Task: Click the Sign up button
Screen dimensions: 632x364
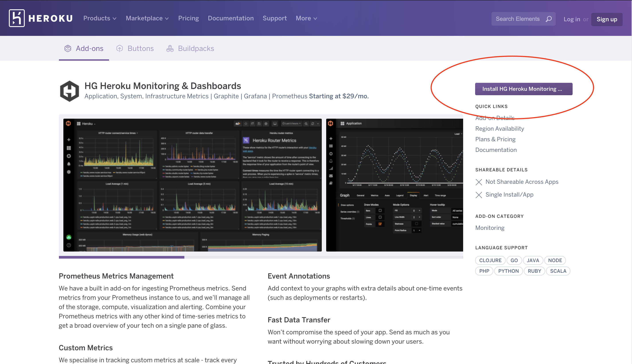Action: (607, 19)
